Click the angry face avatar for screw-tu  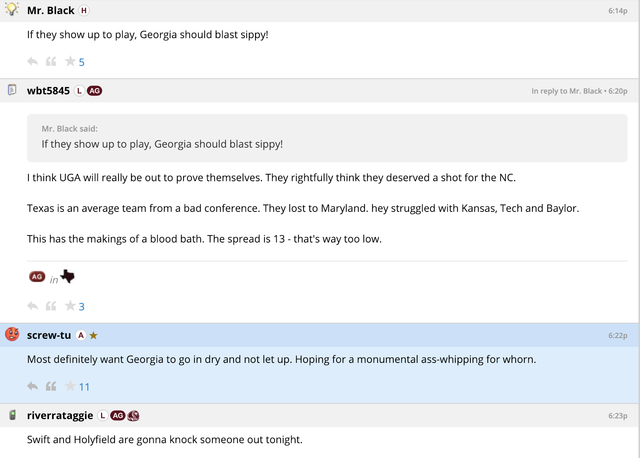click(12, 335)
